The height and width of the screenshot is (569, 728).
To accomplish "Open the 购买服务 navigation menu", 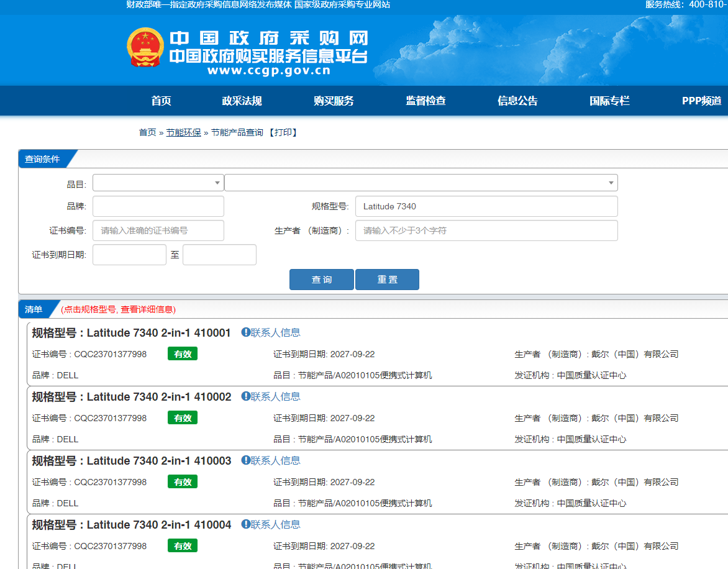I will tap(334, 101).
